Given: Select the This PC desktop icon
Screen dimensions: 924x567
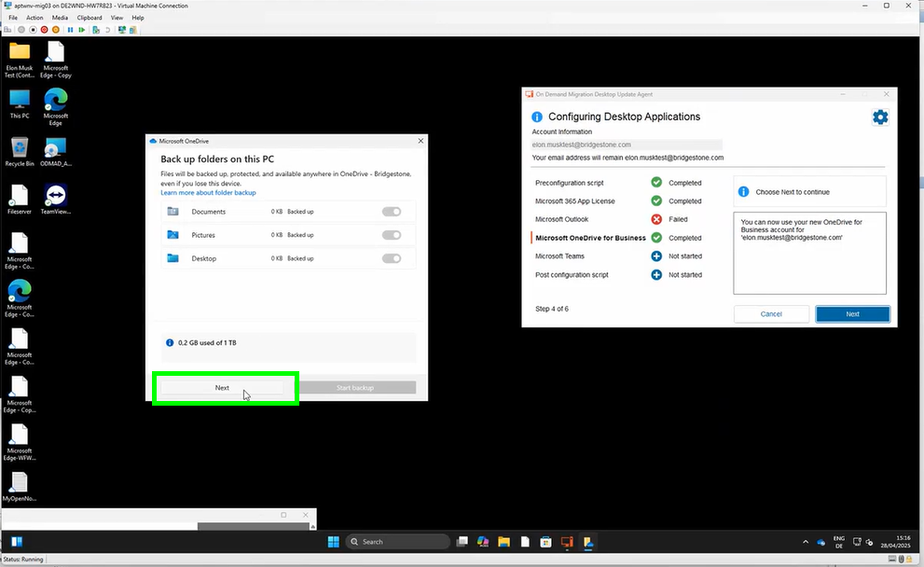Looking at the screenshot, I should (x=20, y=104).
